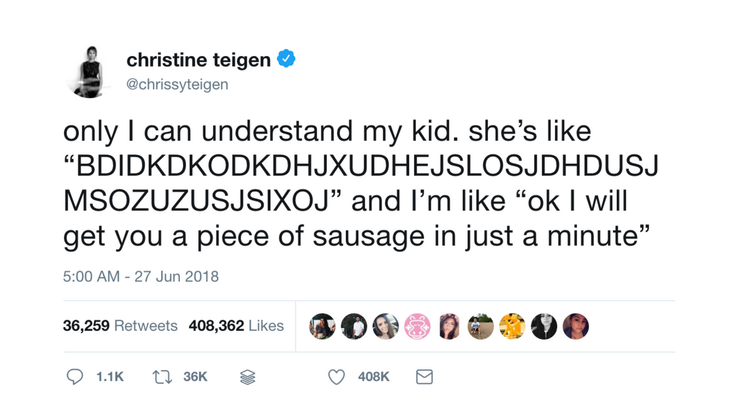Image resolution: width=740 pixels, height=416 pixels.
Task: Click the 36K retweet count
Action: click(195, 377)
